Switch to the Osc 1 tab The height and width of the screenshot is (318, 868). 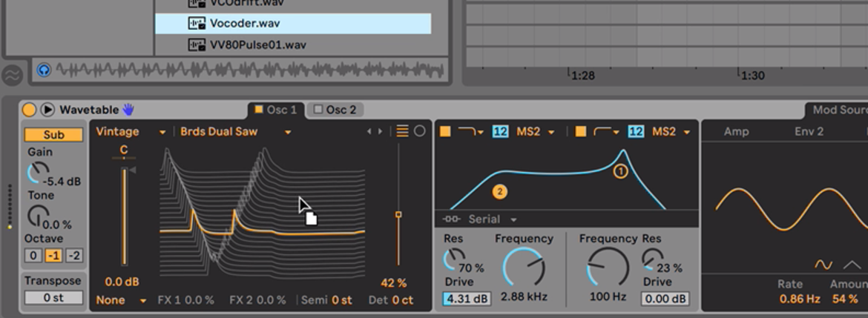[x=276, y=110]
